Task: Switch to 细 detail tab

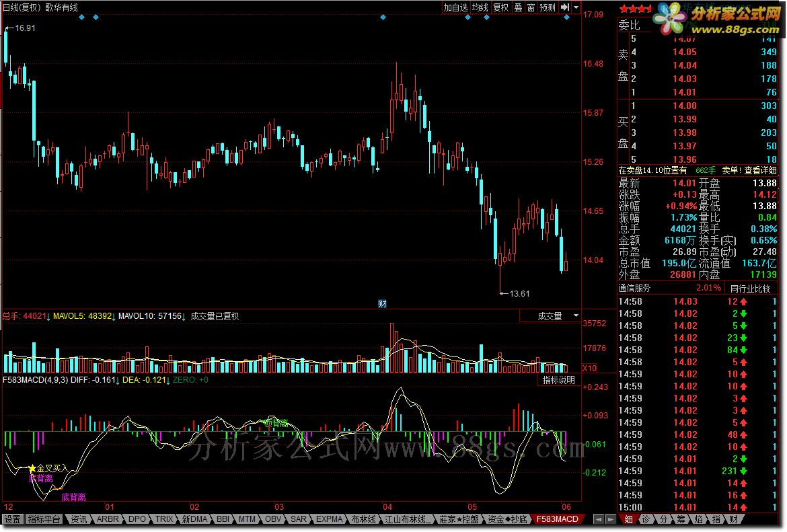Action: tap(628, 519)
